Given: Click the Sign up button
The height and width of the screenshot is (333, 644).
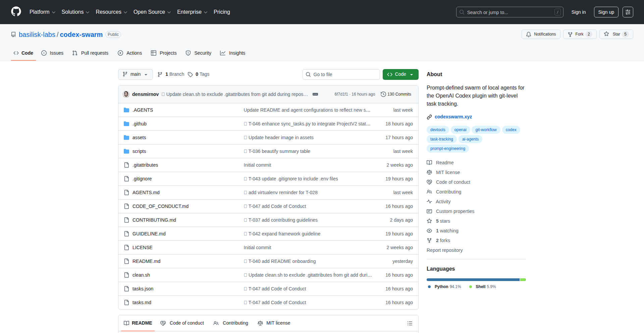Looking at the screenshot, I should pyautogui.click(x=606, y=12).
